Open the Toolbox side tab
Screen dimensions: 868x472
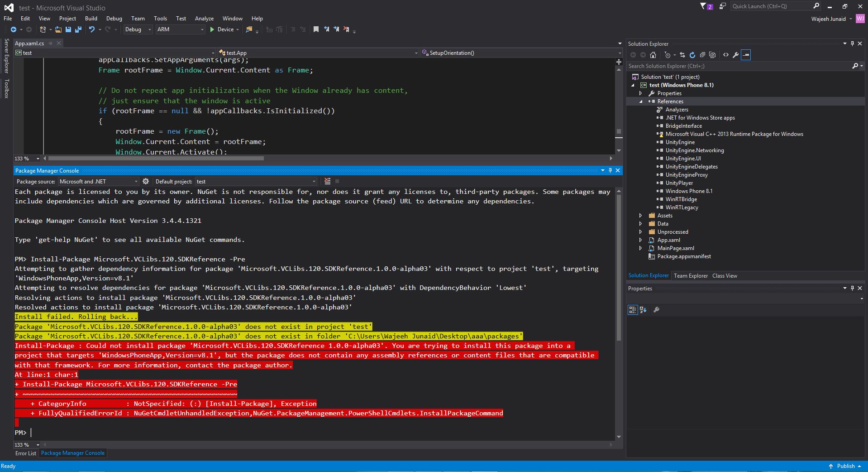6,89
